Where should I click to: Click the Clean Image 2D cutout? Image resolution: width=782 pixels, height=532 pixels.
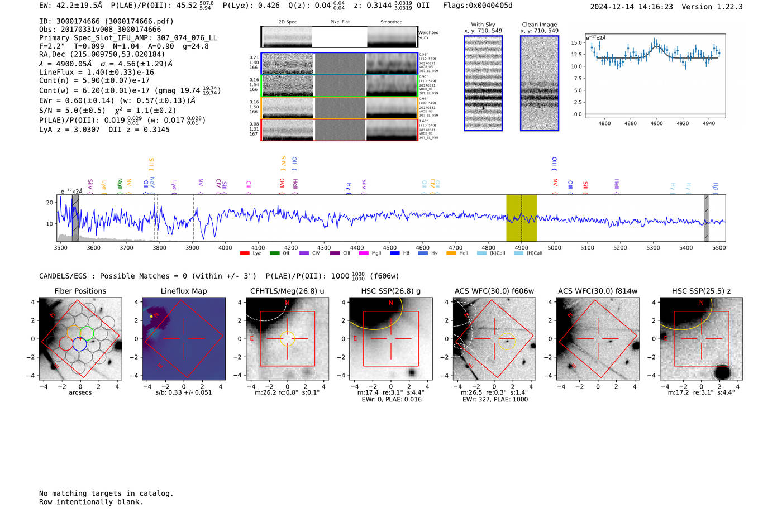(x=540, y=83)
